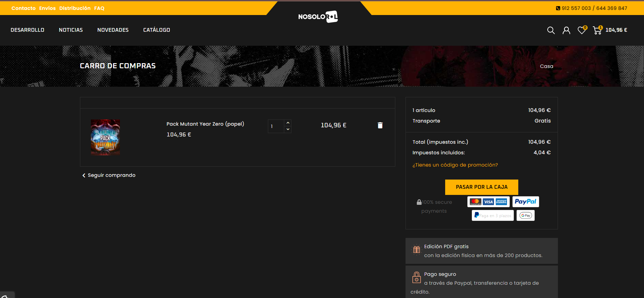Click the lock bag icon for Pago seguro
The image size is (644, 298).
[x=416, y=277]
